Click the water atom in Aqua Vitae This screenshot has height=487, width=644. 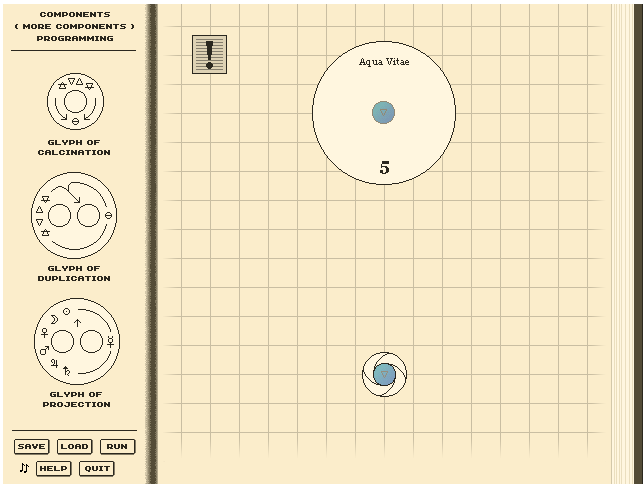click(x=384, y=113)
